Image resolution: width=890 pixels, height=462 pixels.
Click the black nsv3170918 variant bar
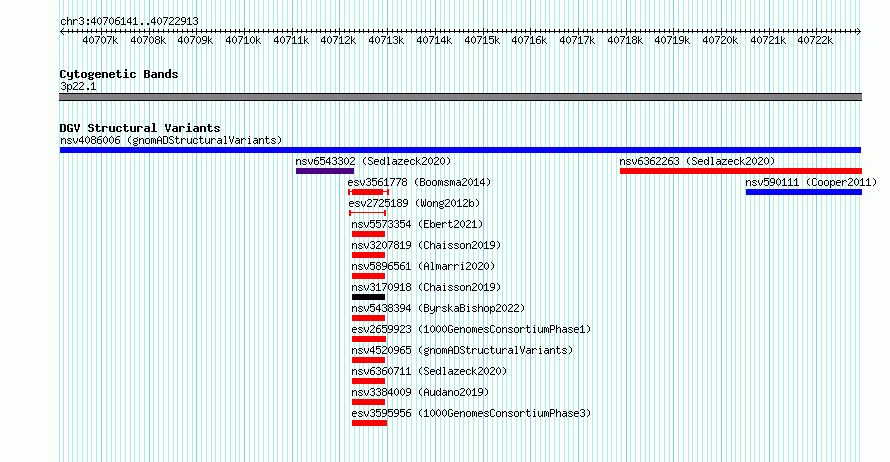tap(368, 297)
